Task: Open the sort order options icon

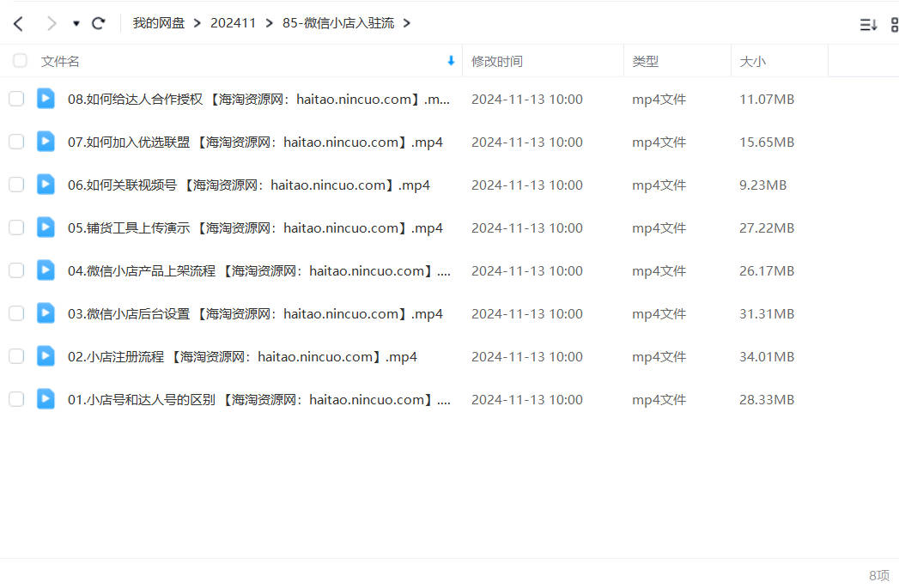Action: [868, 25]
